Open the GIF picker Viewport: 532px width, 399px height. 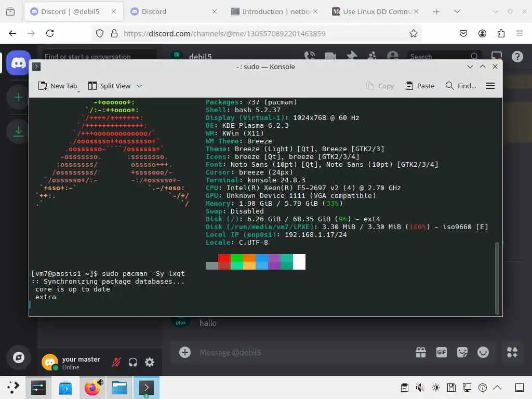[442, 352]
